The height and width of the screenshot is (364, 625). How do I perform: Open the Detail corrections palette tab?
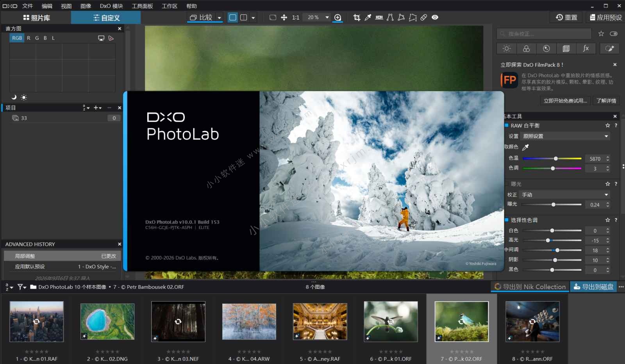point(546,48)
